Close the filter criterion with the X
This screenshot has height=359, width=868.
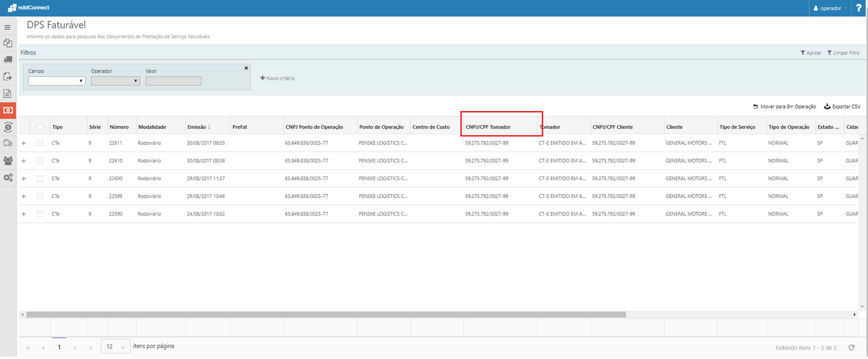pos(246,68)
